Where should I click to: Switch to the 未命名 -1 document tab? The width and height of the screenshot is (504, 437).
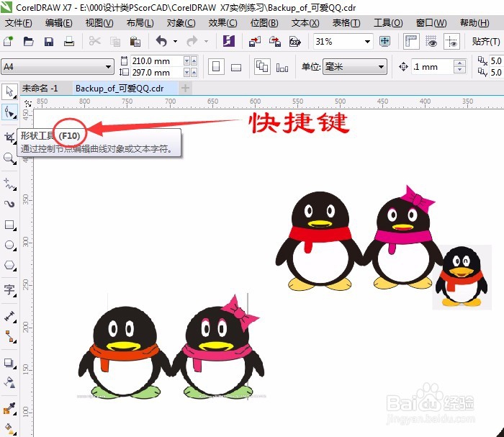[x=40, y=88]
